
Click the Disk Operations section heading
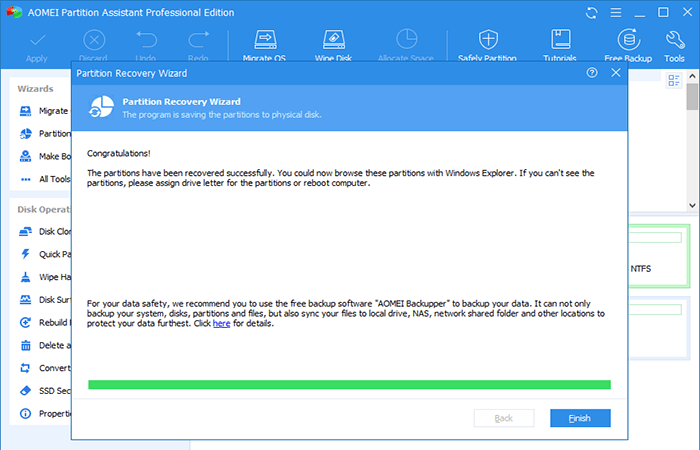click(x=44, y=209)
